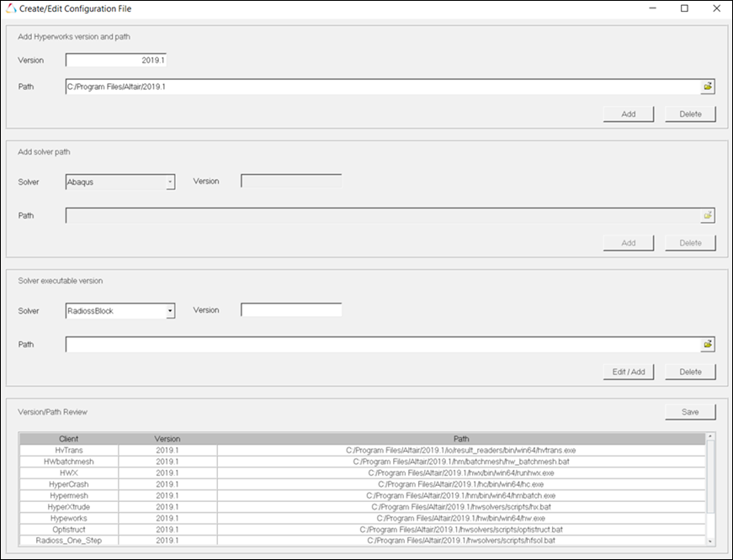Click Add in the Add solver path section
This screenshot has height=560, width=733.
tap(629, 243)
